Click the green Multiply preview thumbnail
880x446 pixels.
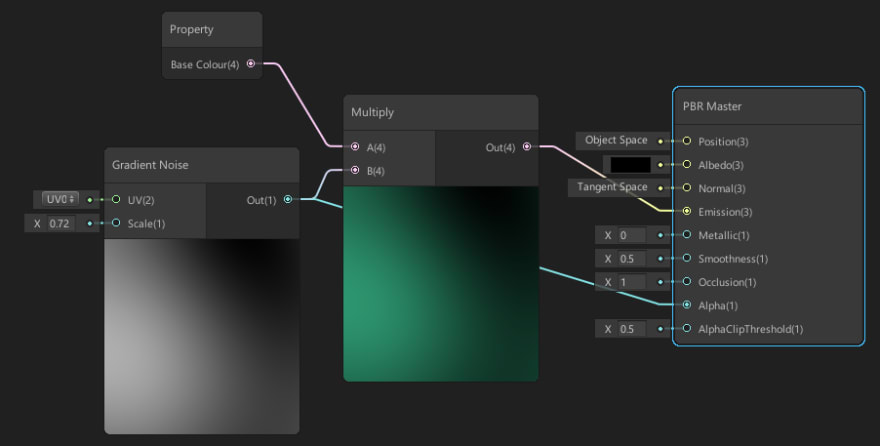click(440, 283)
